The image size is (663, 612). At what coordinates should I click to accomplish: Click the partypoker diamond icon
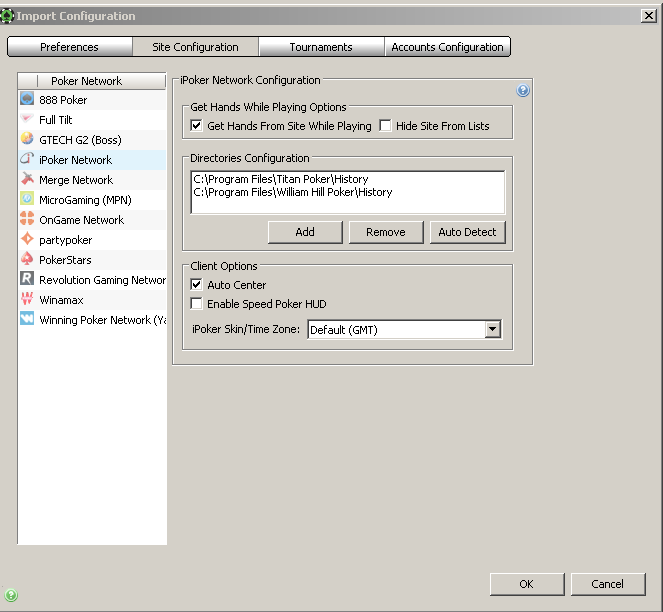pos(27,239)
